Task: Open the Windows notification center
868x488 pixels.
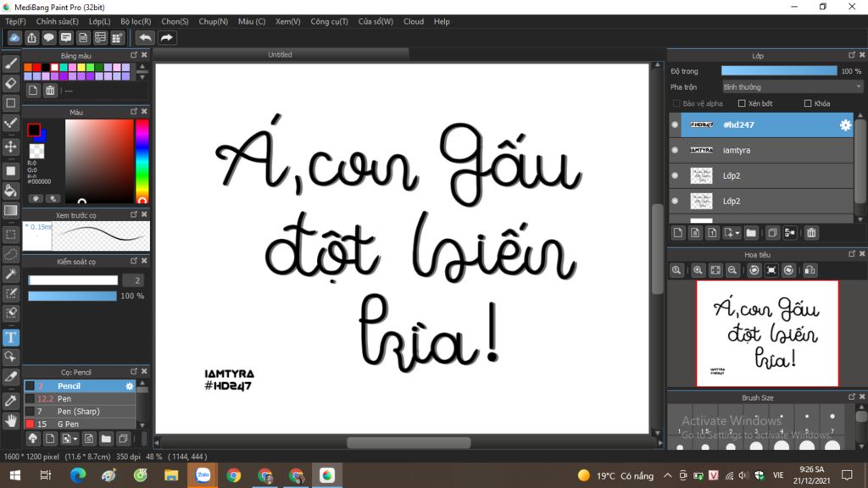Action: tap(847, 475)
